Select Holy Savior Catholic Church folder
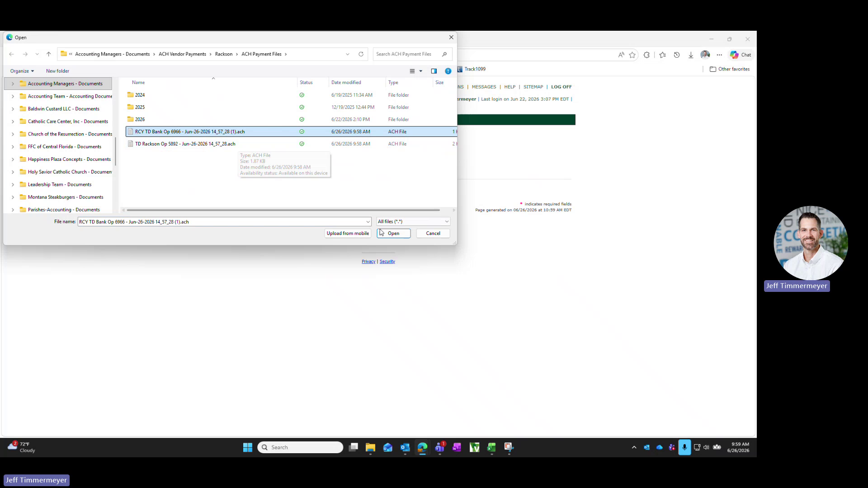The height and width of the screenshot is (488, 868). coord(70,172)
